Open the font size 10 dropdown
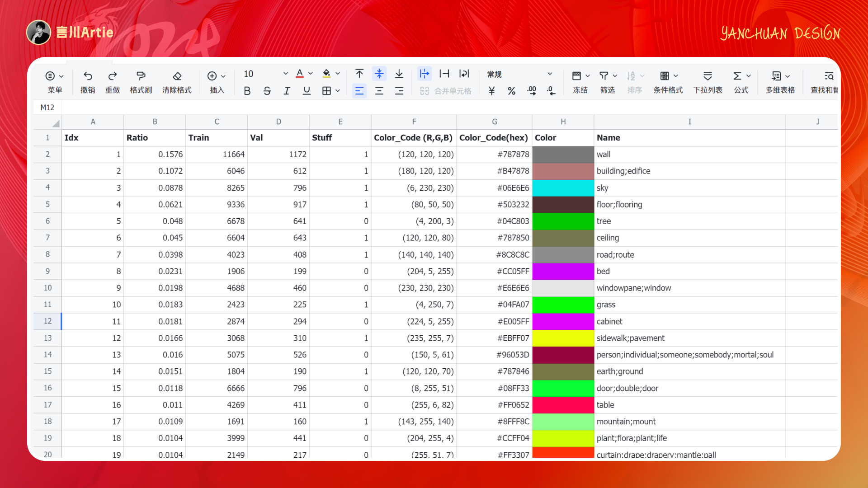This screenshot has height=488, width=868. pyautogui.click(x=285, y=74)
